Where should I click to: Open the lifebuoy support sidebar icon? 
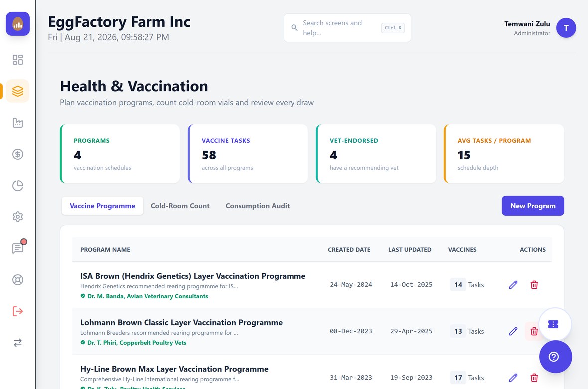point(18,280)
